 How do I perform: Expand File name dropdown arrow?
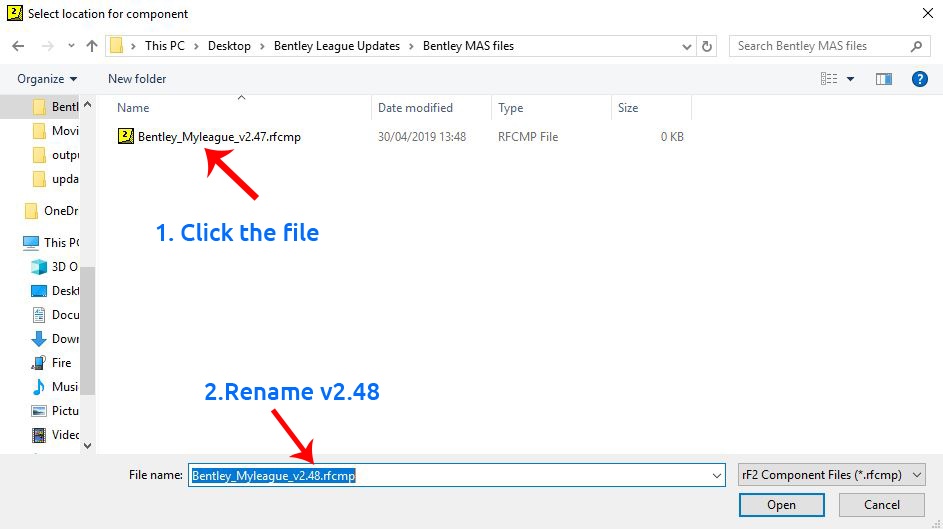[x=716, y=475]
